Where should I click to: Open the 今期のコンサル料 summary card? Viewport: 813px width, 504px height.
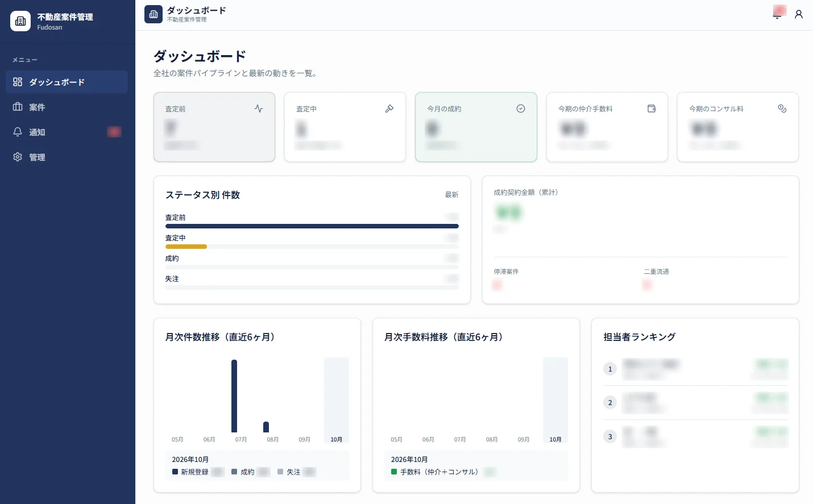pyautogui.click(x=738, y=127)
